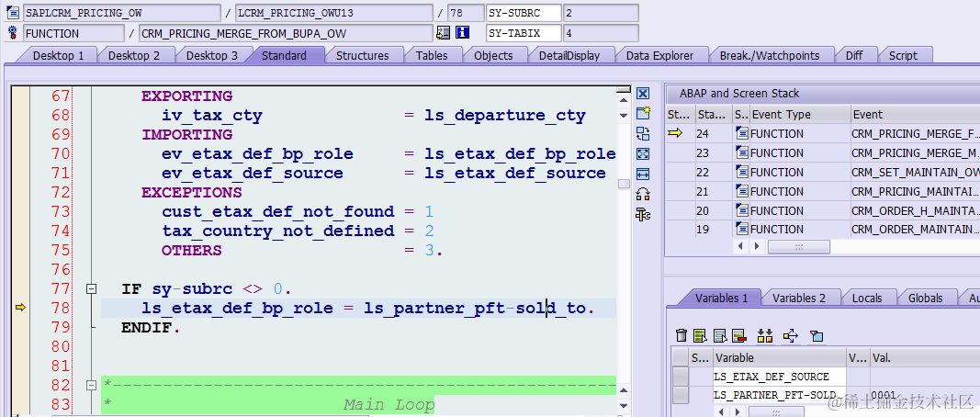Viewport: 980px width, 417px height.
Task: Click the deselect-all rows icon
Action: pyautogui.click(x=720, y=336)
